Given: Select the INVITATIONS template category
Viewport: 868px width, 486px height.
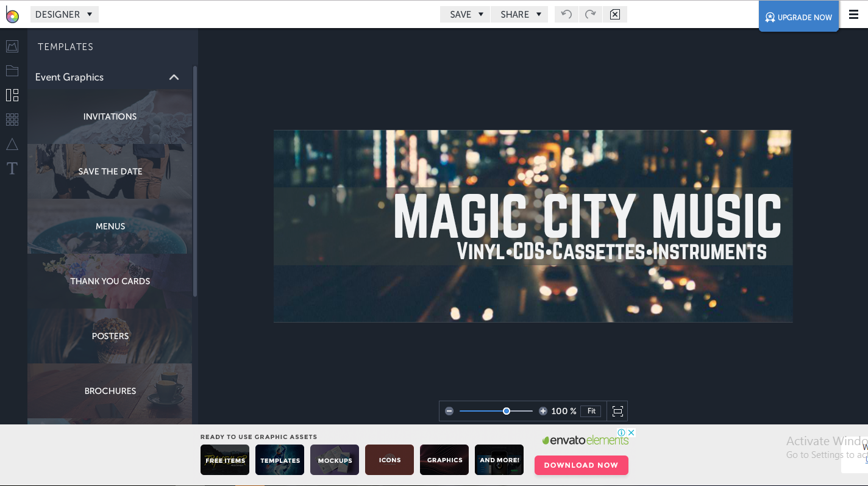Looking at the screenshot, I should [110, 116].
